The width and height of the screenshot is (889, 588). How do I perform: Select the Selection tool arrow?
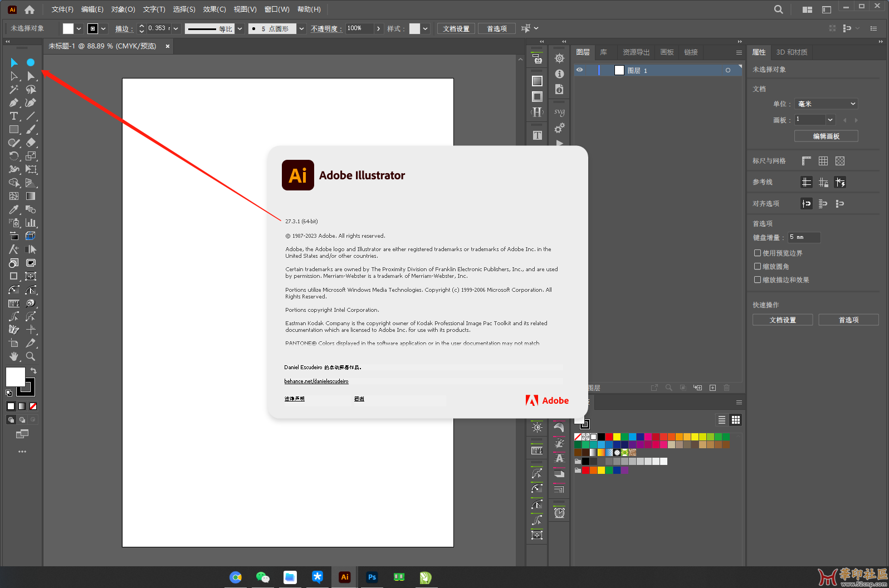pos(14,62)
